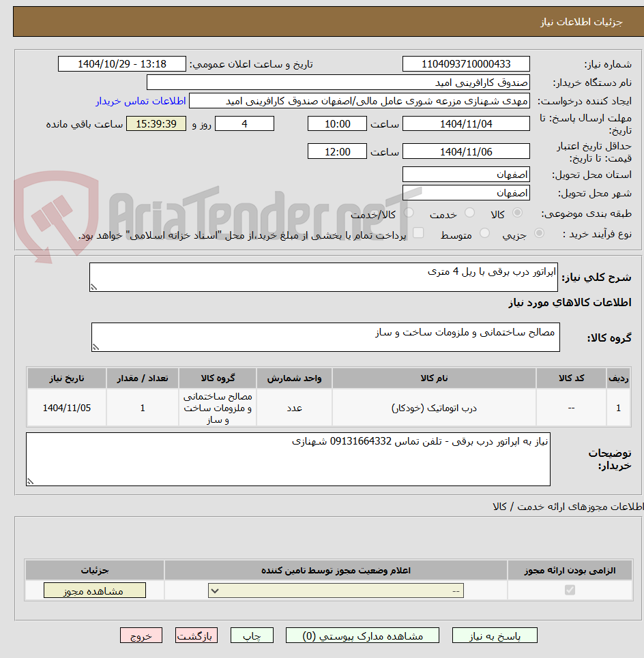Select the خدمت radio button
The width and height of the screenshot is (644, 658).
point(470,213)
